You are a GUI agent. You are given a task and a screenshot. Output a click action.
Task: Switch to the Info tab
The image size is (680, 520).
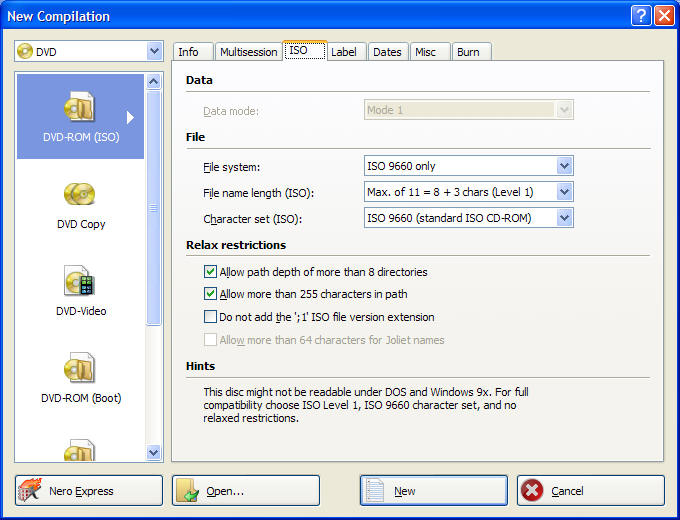click(x=193, y=52)
